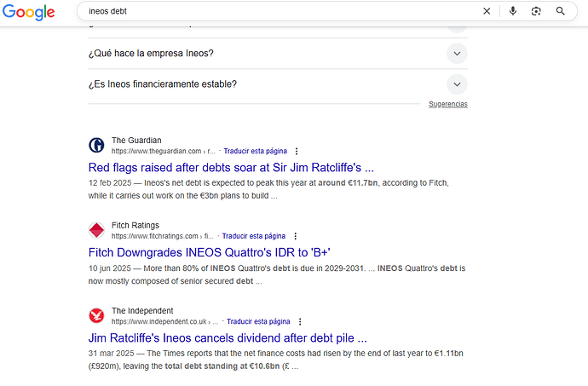This screenshot has width=588, height=386.
Task: Click 'The Independent' site name
Action: pos(142,311)
